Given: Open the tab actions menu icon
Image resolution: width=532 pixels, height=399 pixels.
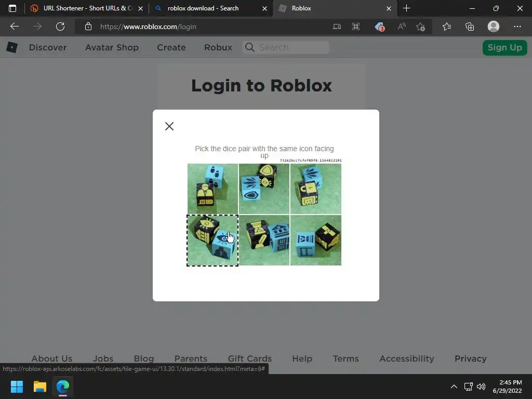Looking at the screenshot, I should click(x=12, y=8).
